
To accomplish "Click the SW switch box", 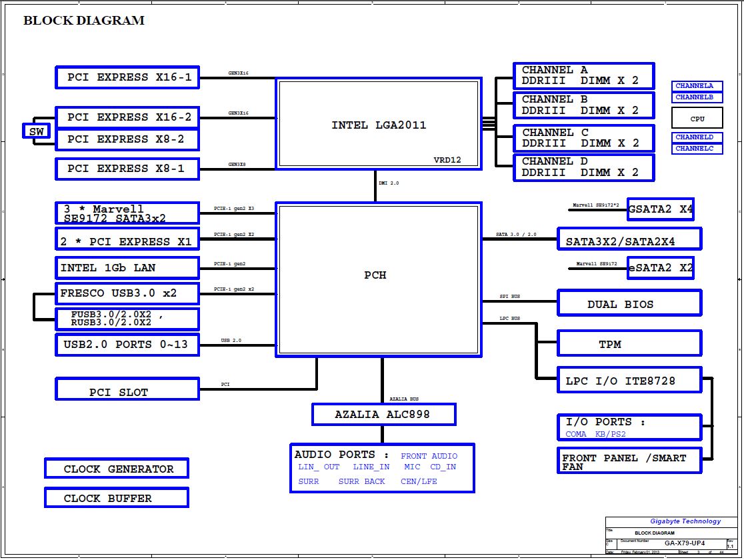I will click(36, 131).
